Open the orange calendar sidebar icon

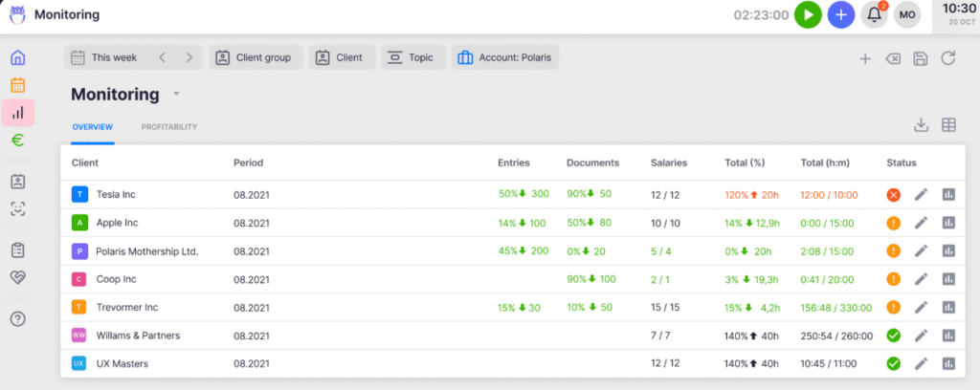(18, 85)
